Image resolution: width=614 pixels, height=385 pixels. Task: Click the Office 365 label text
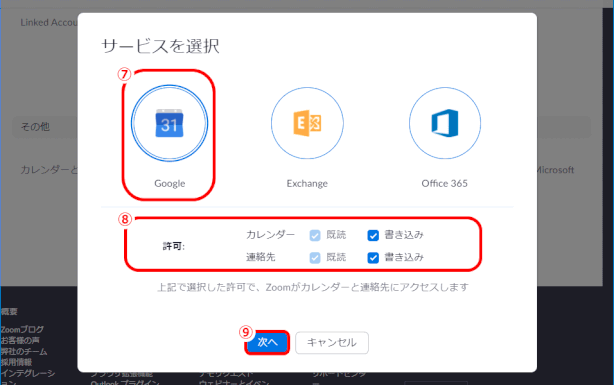point(444,183)
